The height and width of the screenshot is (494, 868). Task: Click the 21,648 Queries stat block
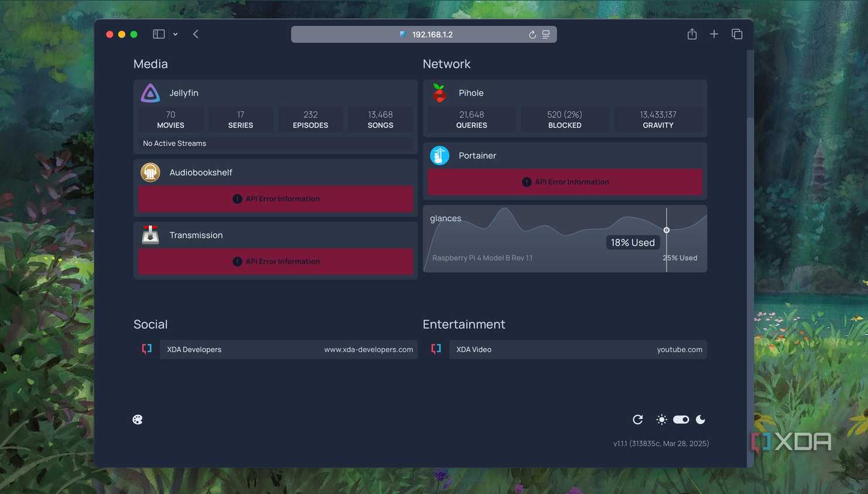pyautogui.click(x=472, y=119)
